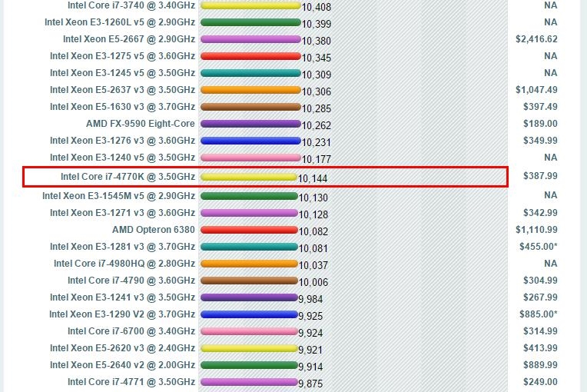This screenshot has height=392, width=587.
Task: Open the $1,110.99 Opteron 6380 price
Action: point(536,230)
